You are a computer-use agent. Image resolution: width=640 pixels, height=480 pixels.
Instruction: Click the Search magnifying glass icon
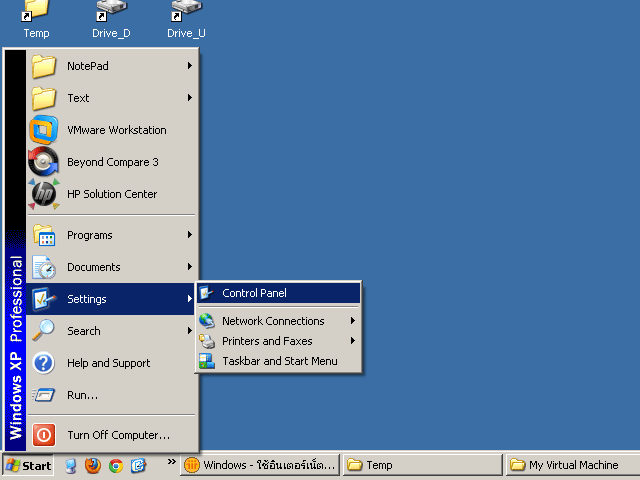(x=44, y=331)
